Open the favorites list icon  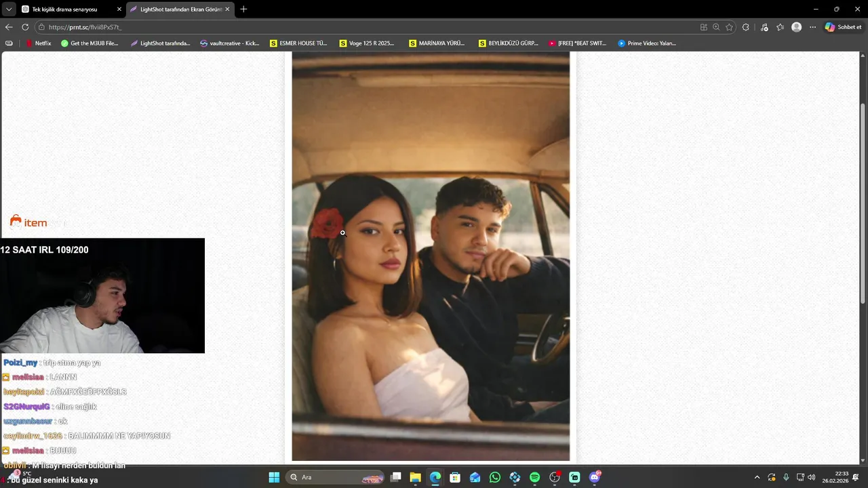781,27
